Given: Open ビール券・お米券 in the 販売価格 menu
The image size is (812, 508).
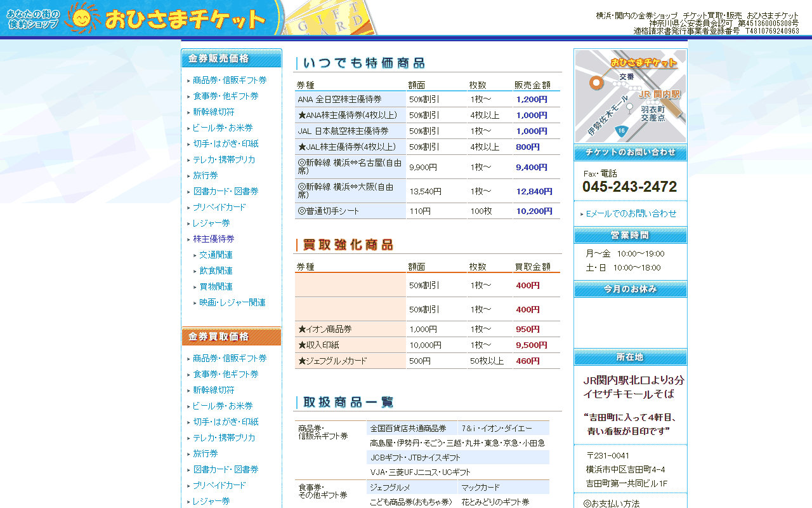Looking at the screenshot, I should pos(223,128).
